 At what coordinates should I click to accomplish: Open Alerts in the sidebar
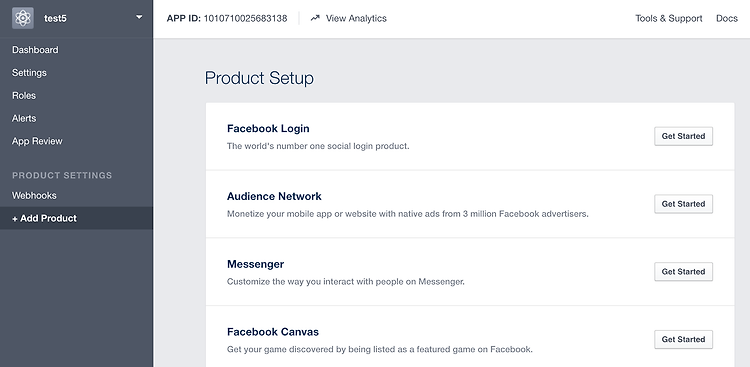(x=24, y=118)
